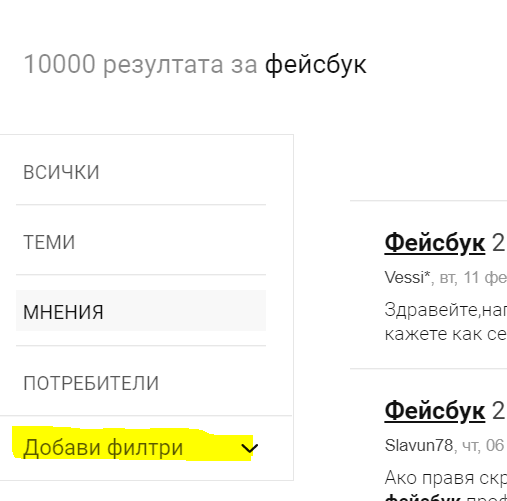Click the number 2 after Slavun78's Фейсбук title

tap(498, 411)
